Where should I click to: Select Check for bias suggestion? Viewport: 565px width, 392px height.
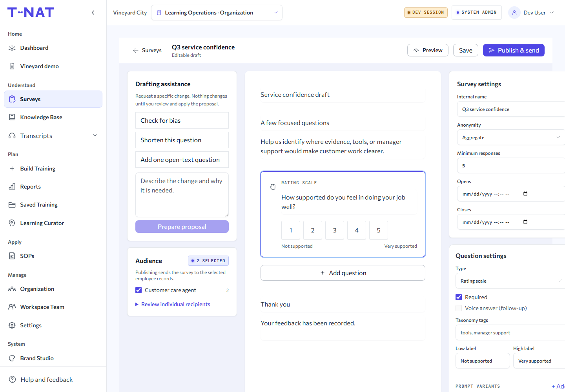pyautogui.click(x=182, y=120)
